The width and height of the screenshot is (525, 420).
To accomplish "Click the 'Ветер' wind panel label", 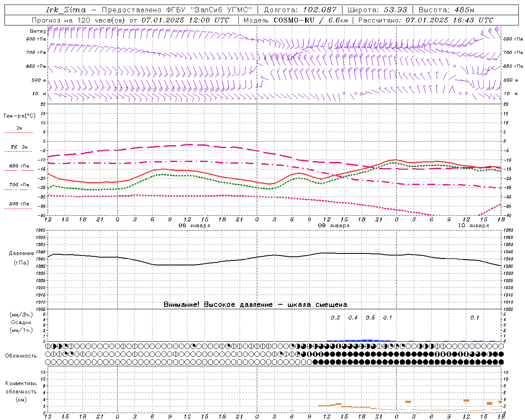I will 38,31.
